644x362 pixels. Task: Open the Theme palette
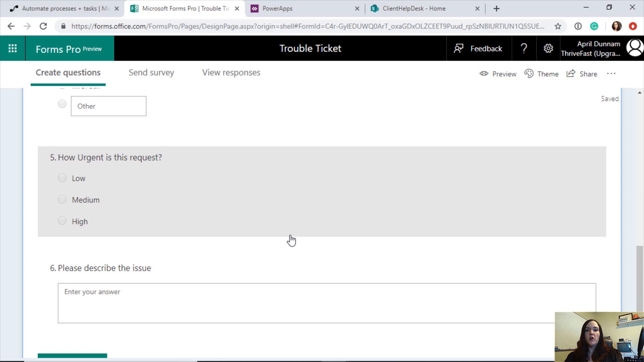pyautogui.click(x=541, y=74)
